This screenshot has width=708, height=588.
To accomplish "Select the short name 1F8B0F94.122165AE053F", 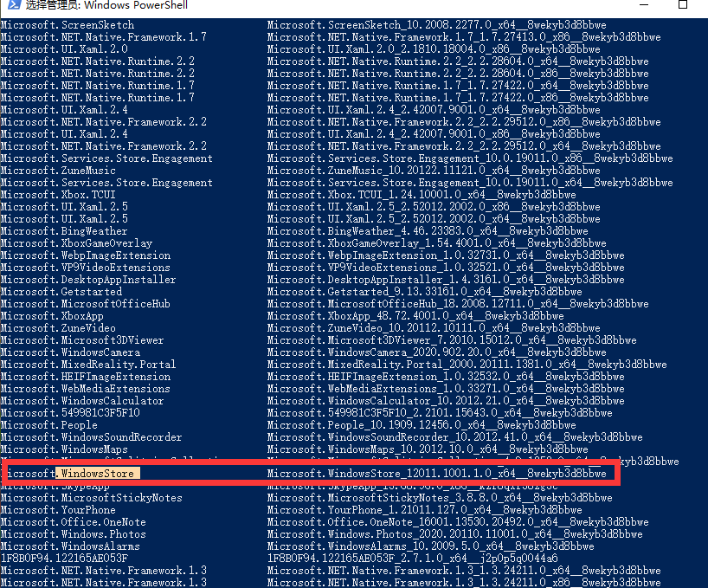I will click(64, 559).
